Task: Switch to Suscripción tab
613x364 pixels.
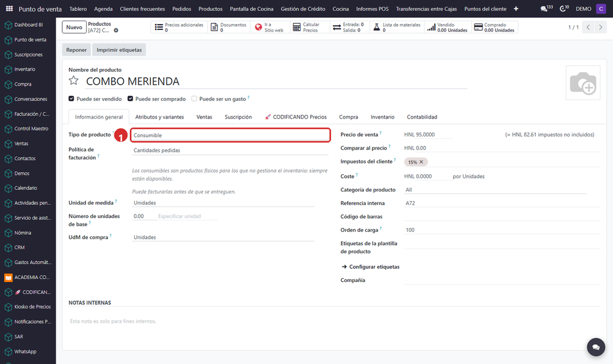Action: (238, 117)
